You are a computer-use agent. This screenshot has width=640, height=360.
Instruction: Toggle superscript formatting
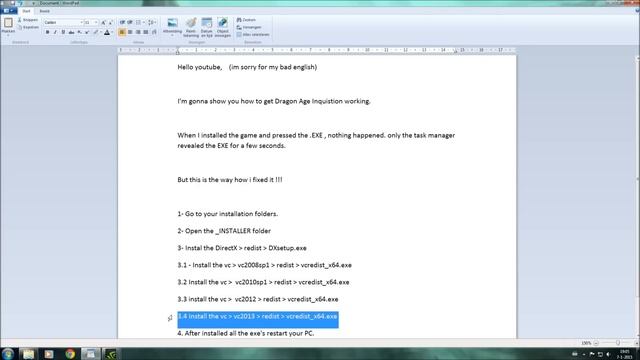coord(87,32)
